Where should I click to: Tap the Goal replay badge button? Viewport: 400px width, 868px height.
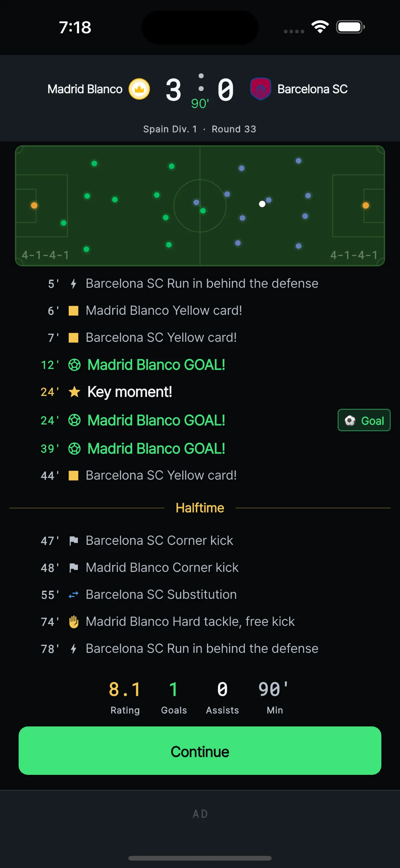[364, 420]
